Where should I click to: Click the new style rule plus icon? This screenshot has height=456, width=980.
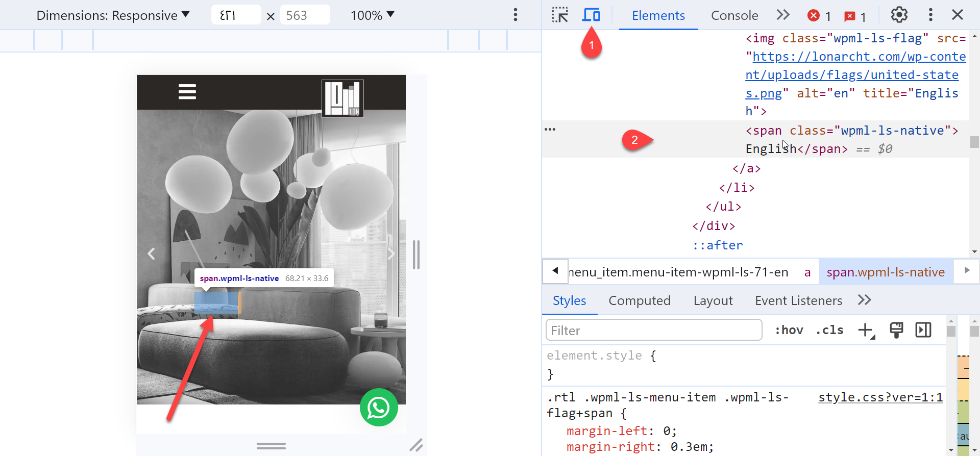coord(866,331)
